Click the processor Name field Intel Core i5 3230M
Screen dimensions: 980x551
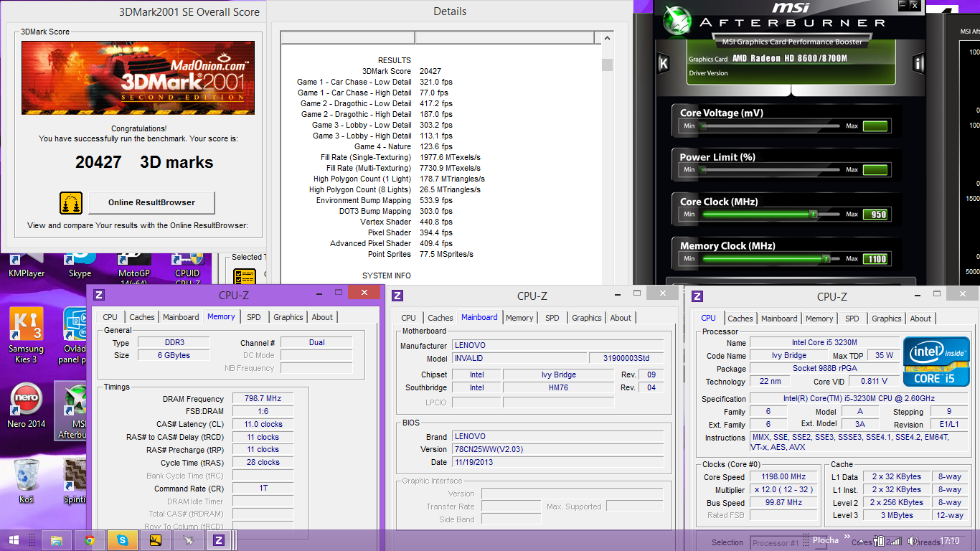pyautogui.click(x=824, y=343)
